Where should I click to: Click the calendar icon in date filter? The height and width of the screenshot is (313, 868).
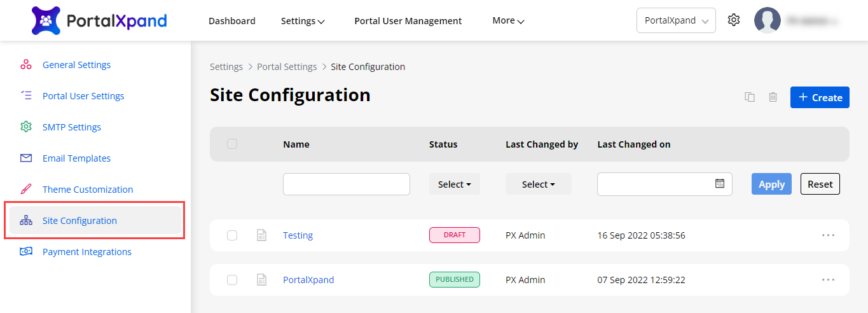pos(720,184)
